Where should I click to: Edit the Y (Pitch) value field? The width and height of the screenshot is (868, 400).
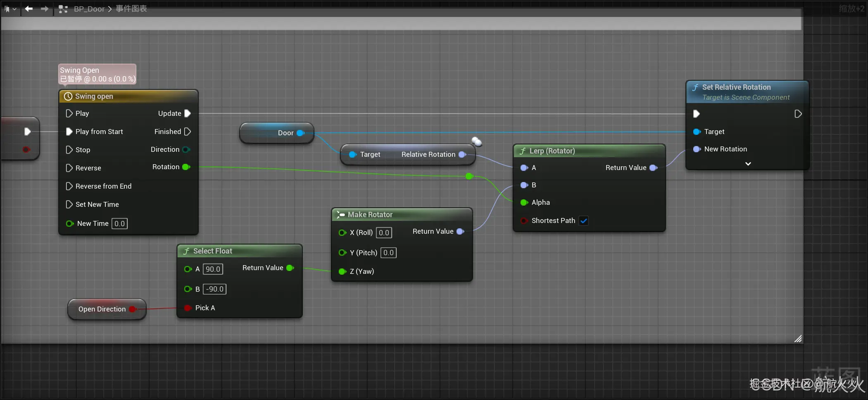pyautogui.click(x=388, y=252)
